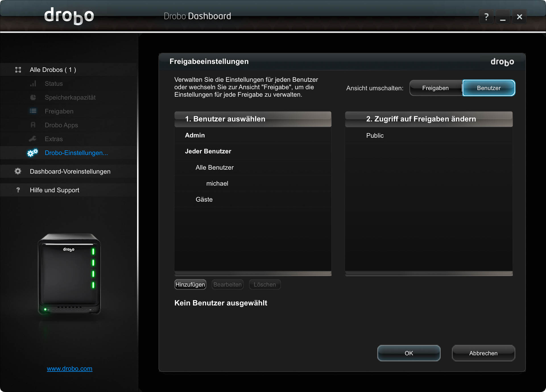Select the Drobo device image
This screenshot has width=546, height=392.
69,274
